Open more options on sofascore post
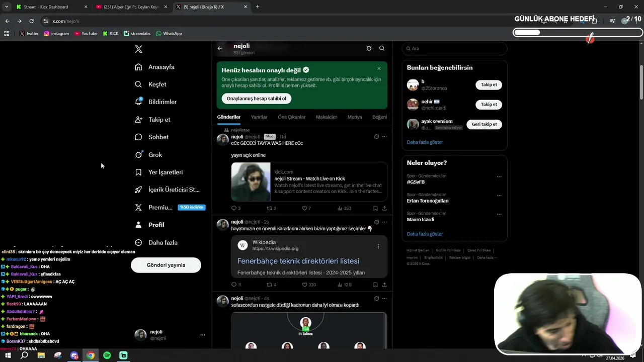644x362 pixels. pos(384,298)
